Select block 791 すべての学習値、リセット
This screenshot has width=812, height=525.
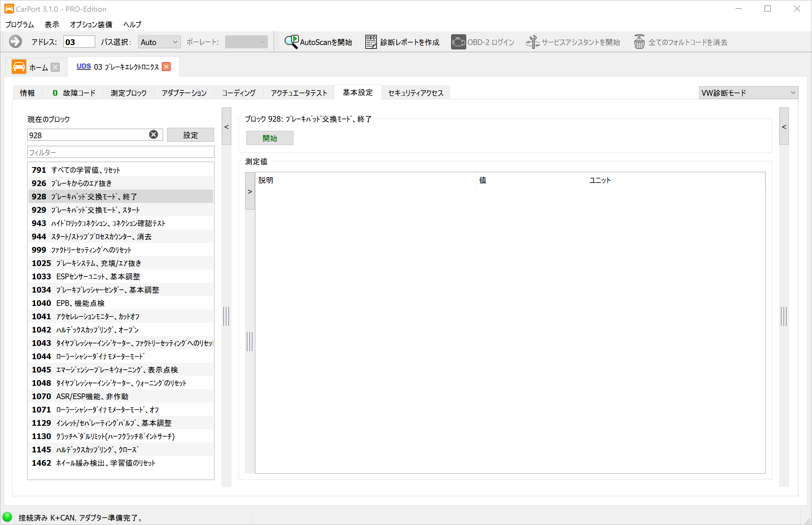tap(121, 170)
